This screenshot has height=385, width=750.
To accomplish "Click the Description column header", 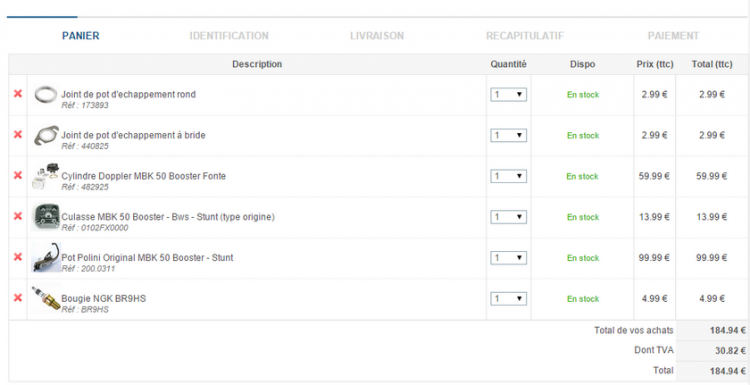I will click(x=257, y=64).
